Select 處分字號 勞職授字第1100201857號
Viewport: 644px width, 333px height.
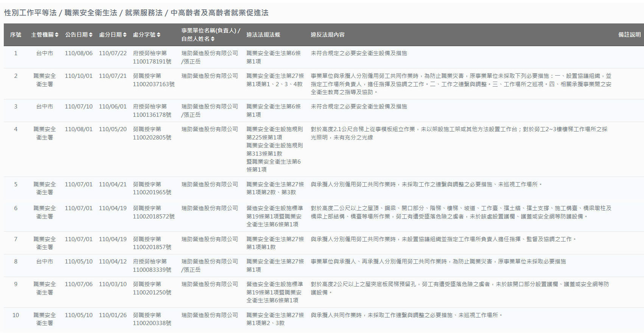click(x=152, y=243)
